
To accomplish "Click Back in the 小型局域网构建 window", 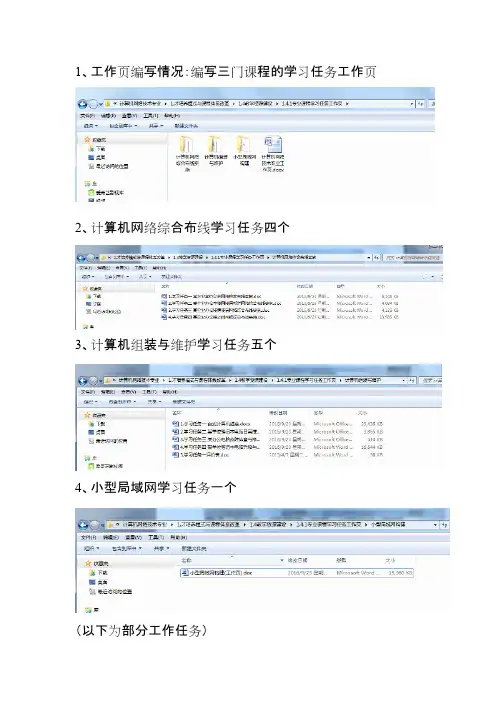I will [x=83, y=525].
